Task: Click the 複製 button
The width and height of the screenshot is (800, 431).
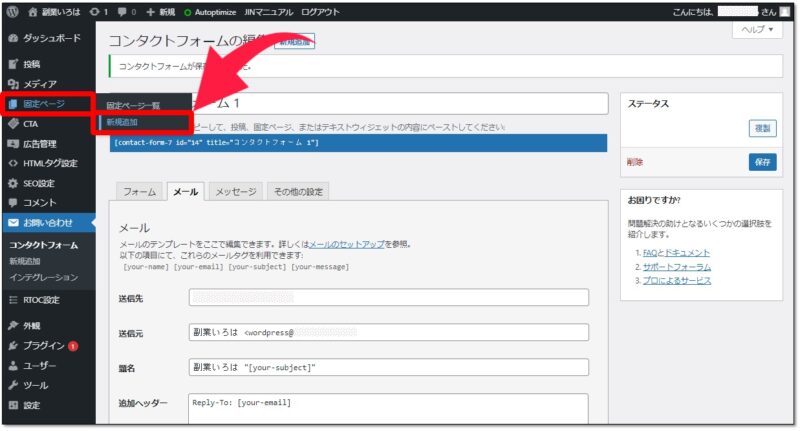Action: tap(763, 128)
